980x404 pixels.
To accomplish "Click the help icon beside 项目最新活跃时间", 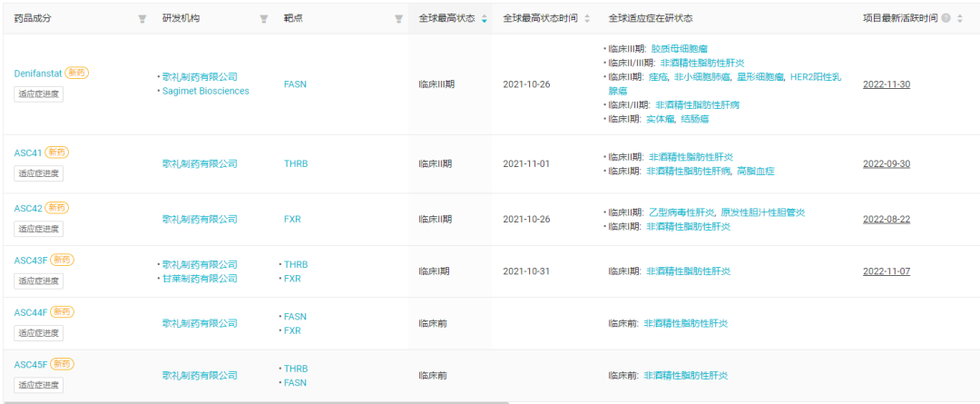I will coord(946,19).
